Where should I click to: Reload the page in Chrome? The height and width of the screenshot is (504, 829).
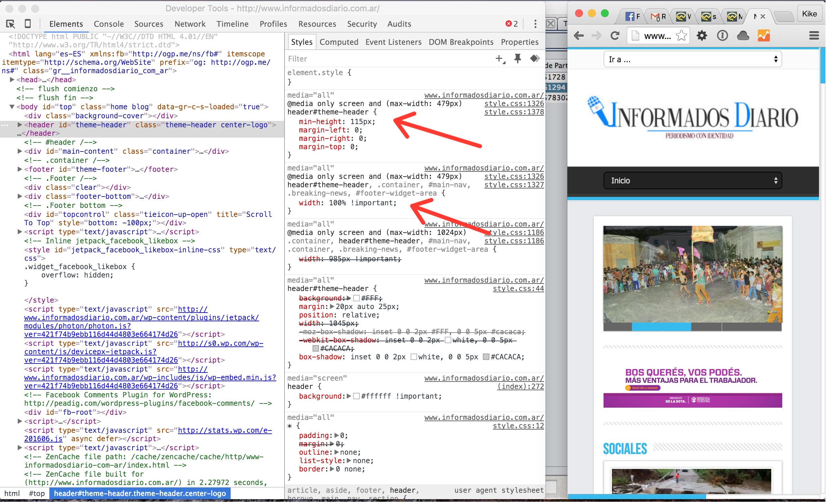click(x=615, y=36)
